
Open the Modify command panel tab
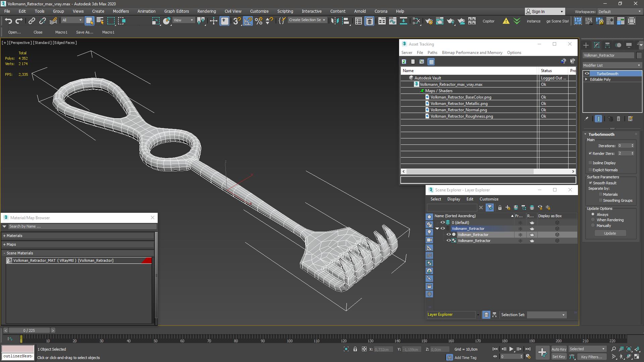(597, 45)
